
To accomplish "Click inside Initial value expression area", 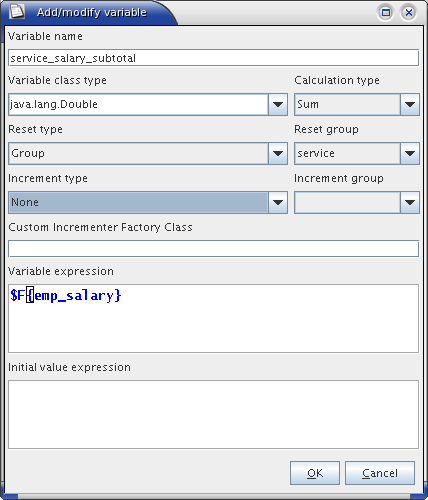I will click(x=213, y=414).
